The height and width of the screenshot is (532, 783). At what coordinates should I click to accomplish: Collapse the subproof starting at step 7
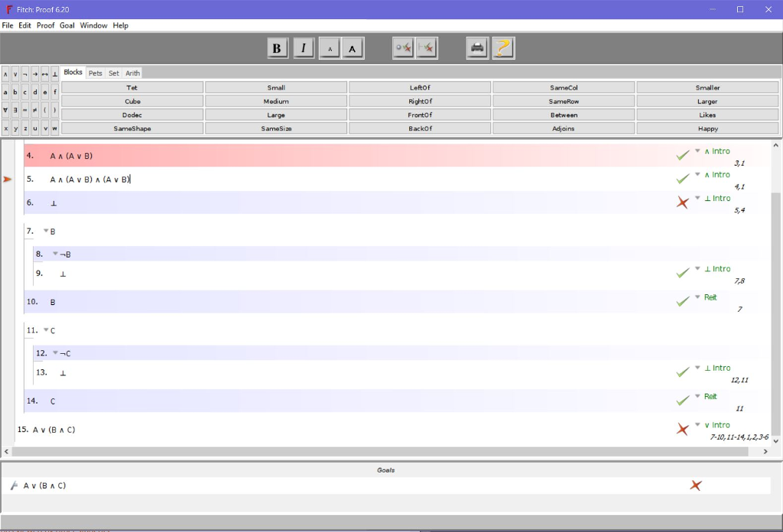click(x=46, y=231)
